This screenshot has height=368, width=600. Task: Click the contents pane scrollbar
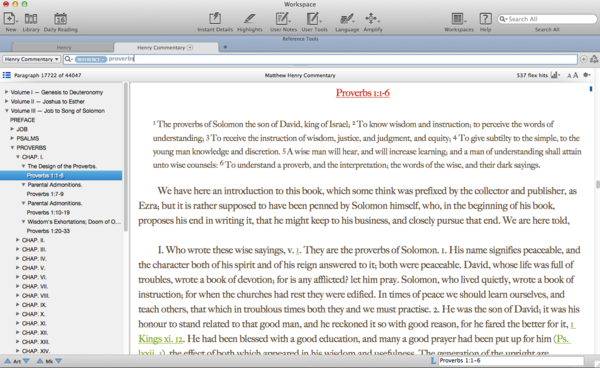coord(126,157)
